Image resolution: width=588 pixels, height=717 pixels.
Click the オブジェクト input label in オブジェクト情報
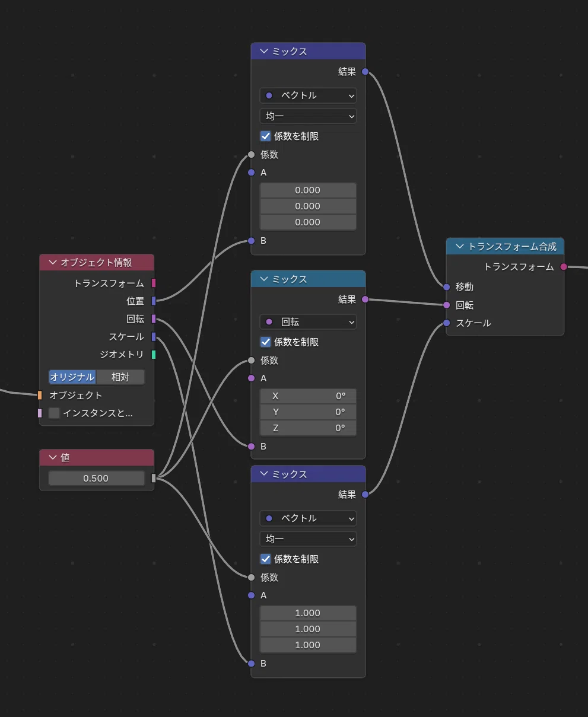tap(76, 396)
